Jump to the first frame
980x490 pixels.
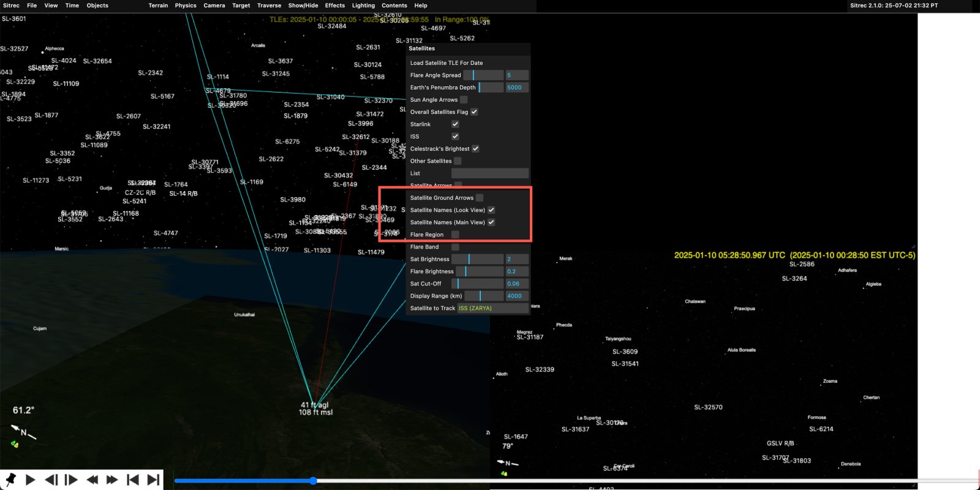click(x=132, y=480)
